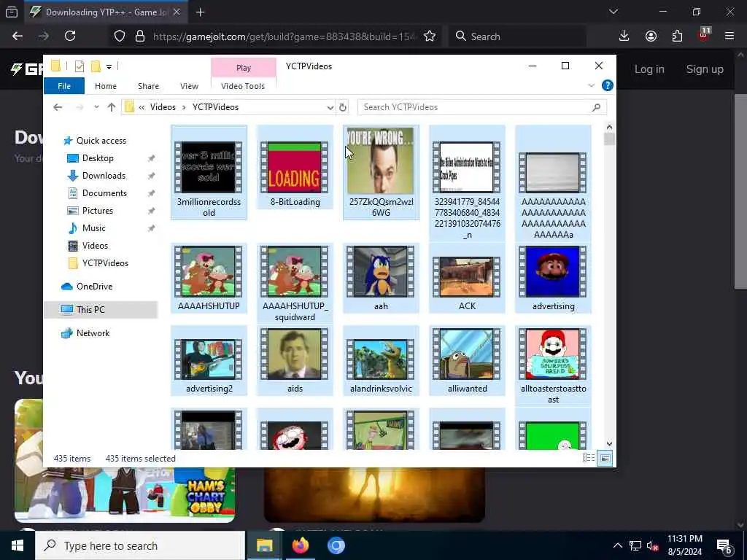
Task: Go back in Firefox
Action: point(18,36)
